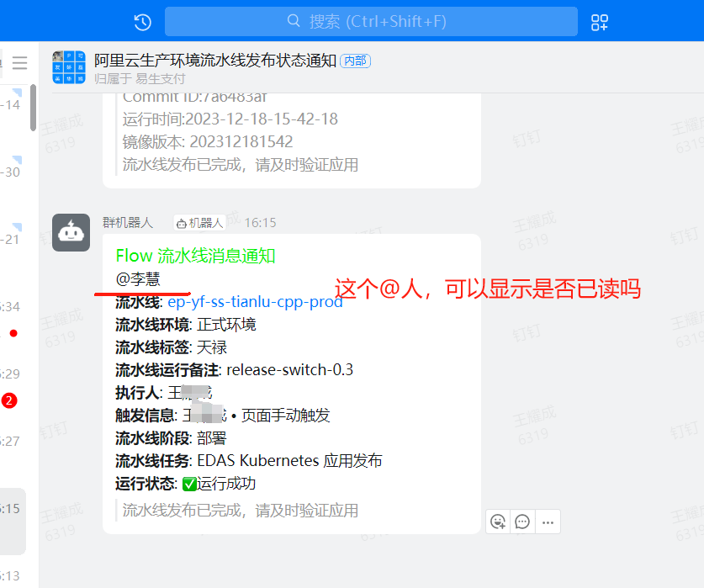Click the 群机器人 robot avatar
This screenshot has width=704, height=588.
[71, 232]
